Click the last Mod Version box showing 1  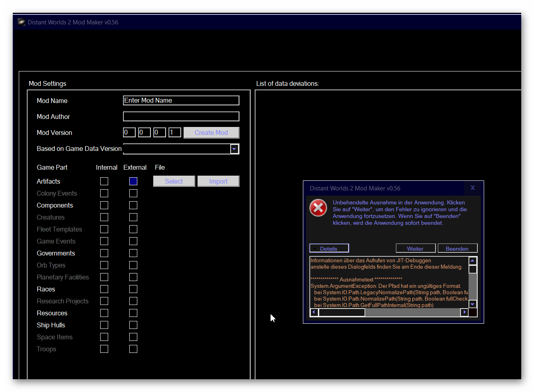point(175,133)
